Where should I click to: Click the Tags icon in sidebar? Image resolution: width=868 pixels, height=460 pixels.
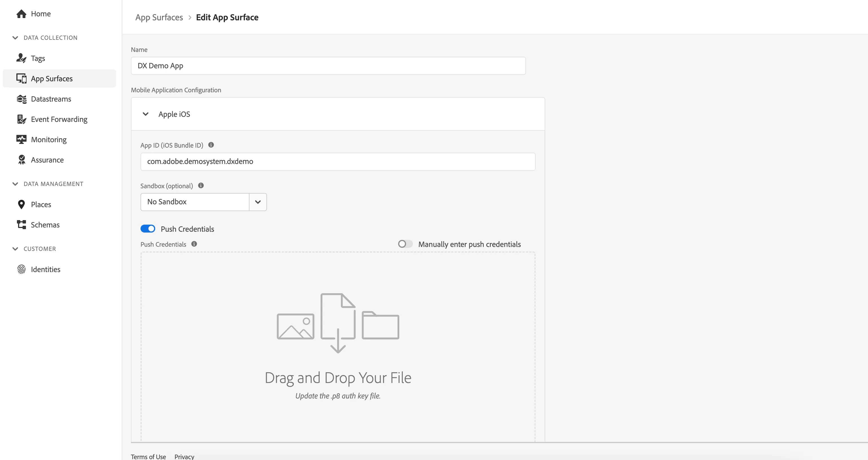coord(21,58)
